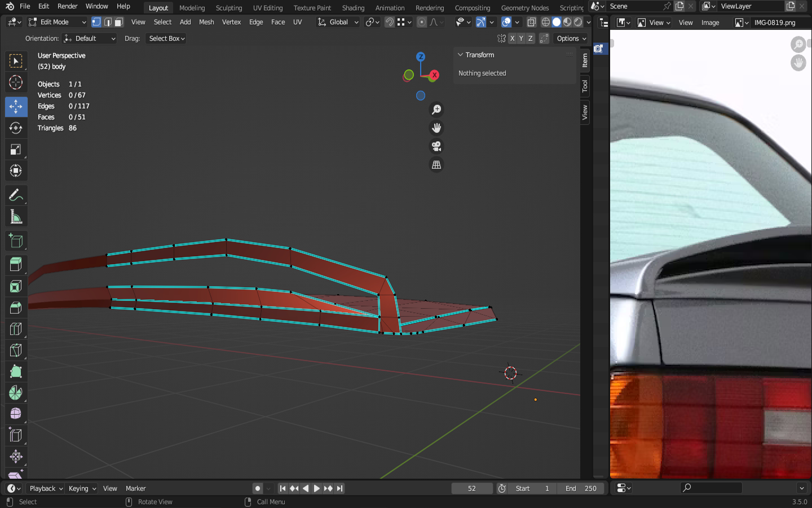Screen dimensions: 812x508
Task: Select the Cursor tool in toolbar
Action: pyautogui.click(x=16, y=82)
